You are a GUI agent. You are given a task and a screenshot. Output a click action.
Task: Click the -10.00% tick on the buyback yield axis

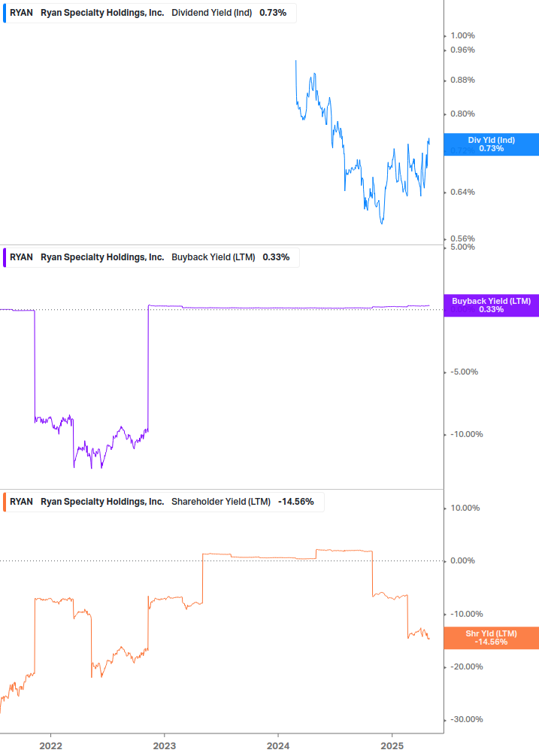[x=466, y=434]
